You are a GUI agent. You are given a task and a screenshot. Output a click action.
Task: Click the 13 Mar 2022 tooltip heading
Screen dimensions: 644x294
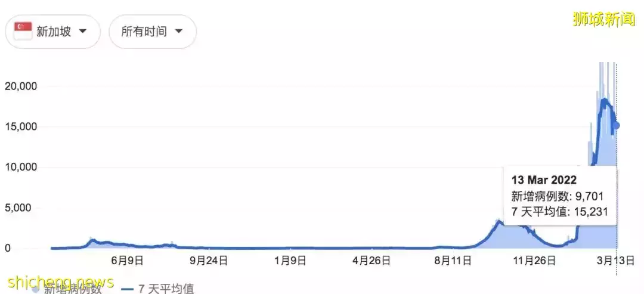pyautogui.click(x=544, y=180)
